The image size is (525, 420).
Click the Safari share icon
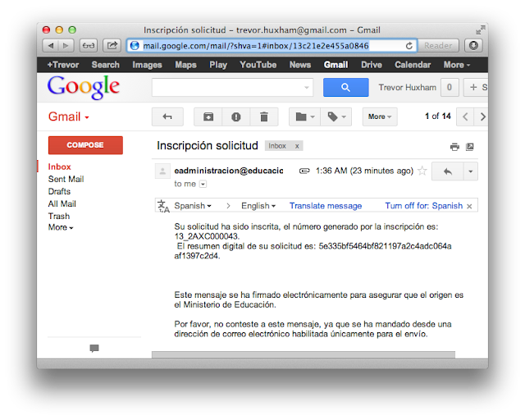[112, 46]
